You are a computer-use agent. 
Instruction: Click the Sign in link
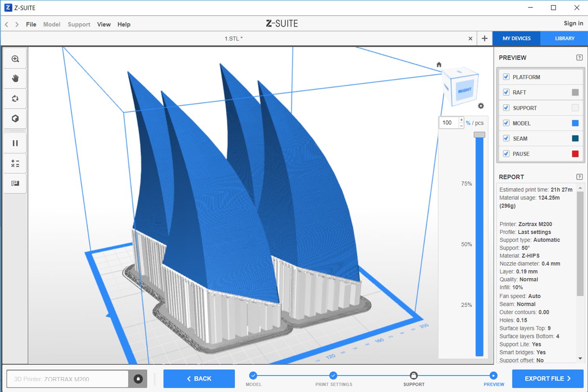(573, 23)
